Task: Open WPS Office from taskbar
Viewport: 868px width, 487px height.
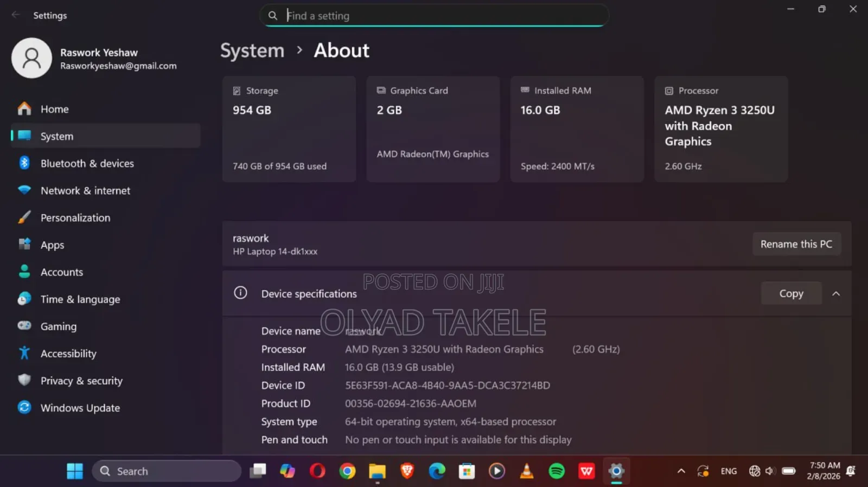Action: tap(586, 471)
